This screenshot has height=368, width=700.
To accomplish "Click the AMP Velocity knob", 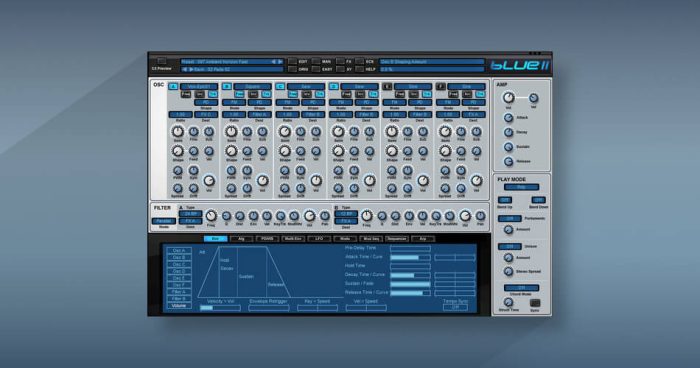I will tap(533, 98).
